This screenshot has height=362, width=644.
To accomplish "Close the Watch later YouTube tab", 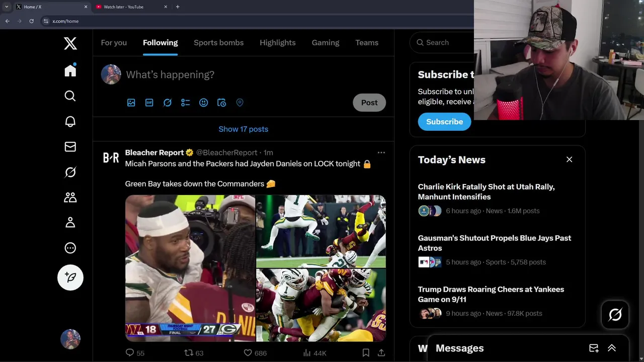I will 166,7.
